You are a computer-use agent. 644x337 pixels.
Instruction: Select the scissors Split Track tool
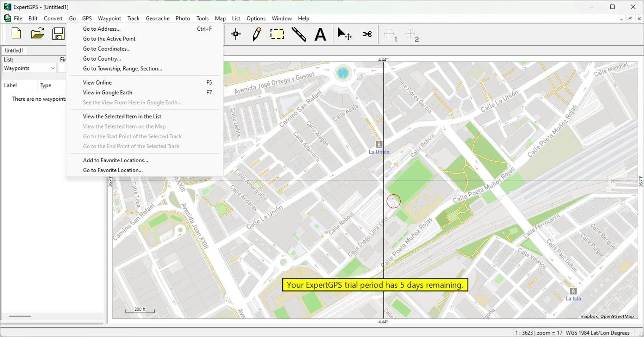367,34
